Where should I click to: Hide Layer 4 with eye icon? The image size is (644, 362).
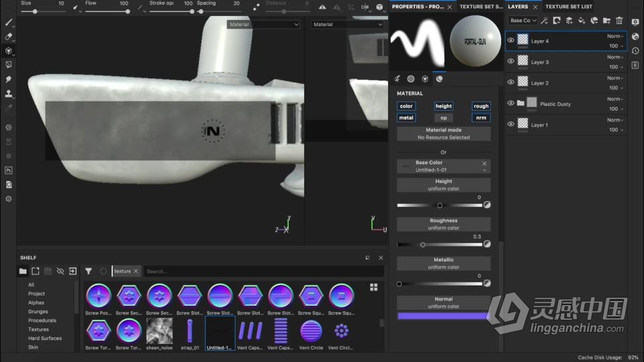[511, 40]
